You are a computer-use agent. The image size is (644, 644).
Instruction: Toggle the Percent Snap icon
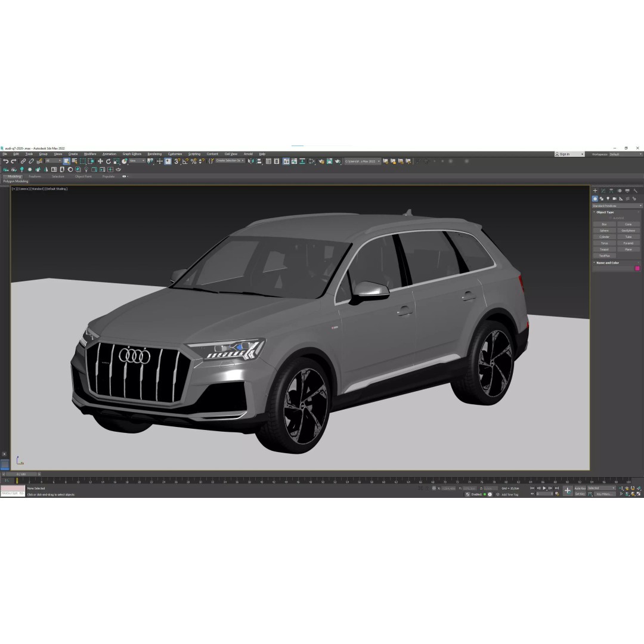point(193,162)
